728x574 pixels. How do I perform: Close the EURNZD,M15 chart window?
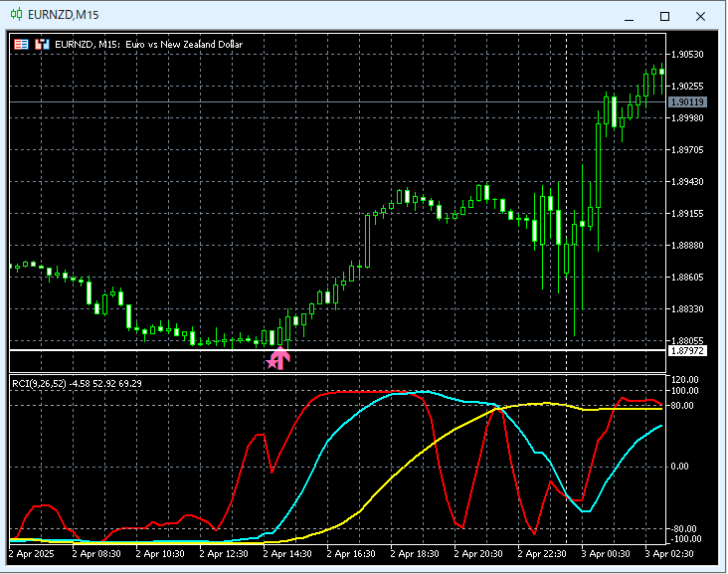(x=700, y=17)
